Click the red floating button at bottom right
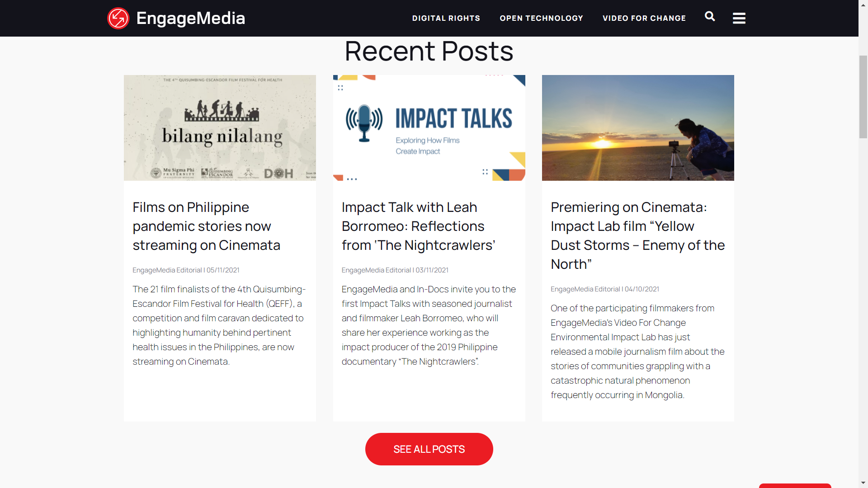868x488 pixels. click(795, 486)
